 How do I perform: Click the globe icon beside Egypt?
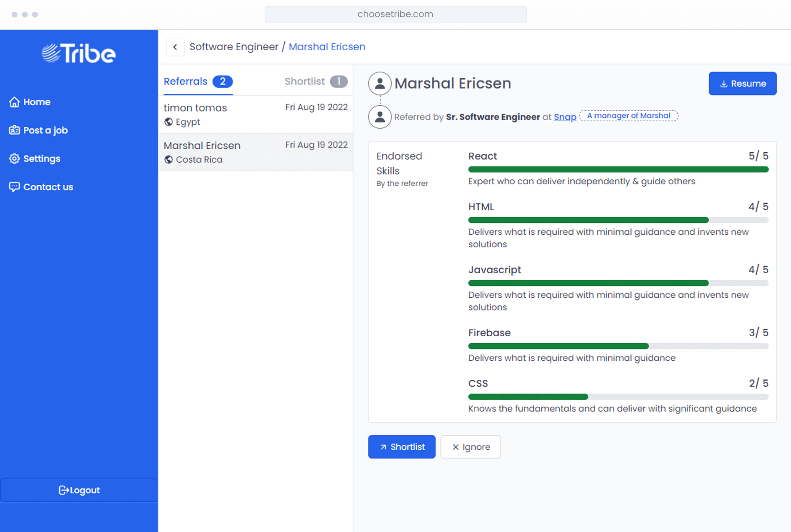point(168,122)
